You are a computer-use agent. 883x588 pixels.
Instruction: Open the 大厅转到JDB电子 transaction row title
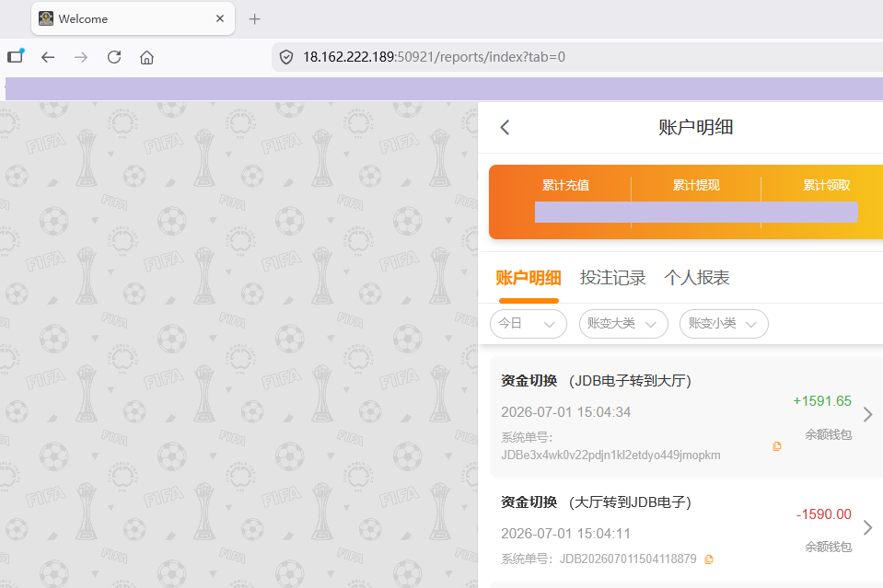597,502
